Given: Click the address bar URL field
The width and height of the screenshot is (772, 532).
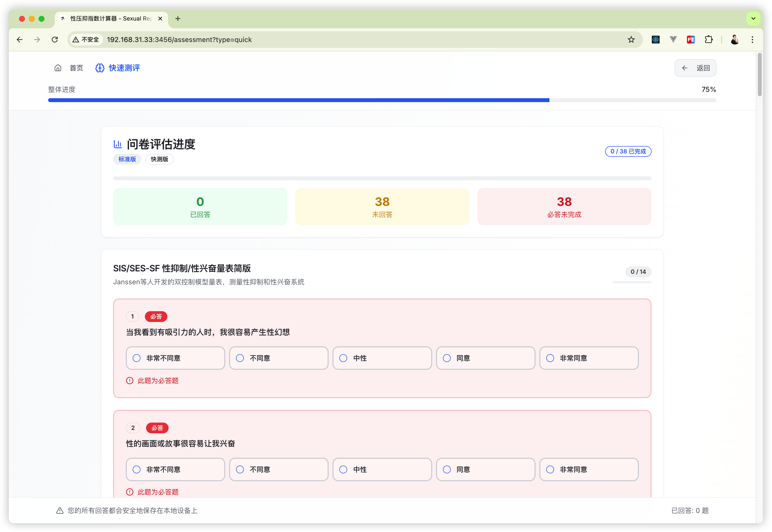Looking at the screenshot, I should [x=333, y=40].
